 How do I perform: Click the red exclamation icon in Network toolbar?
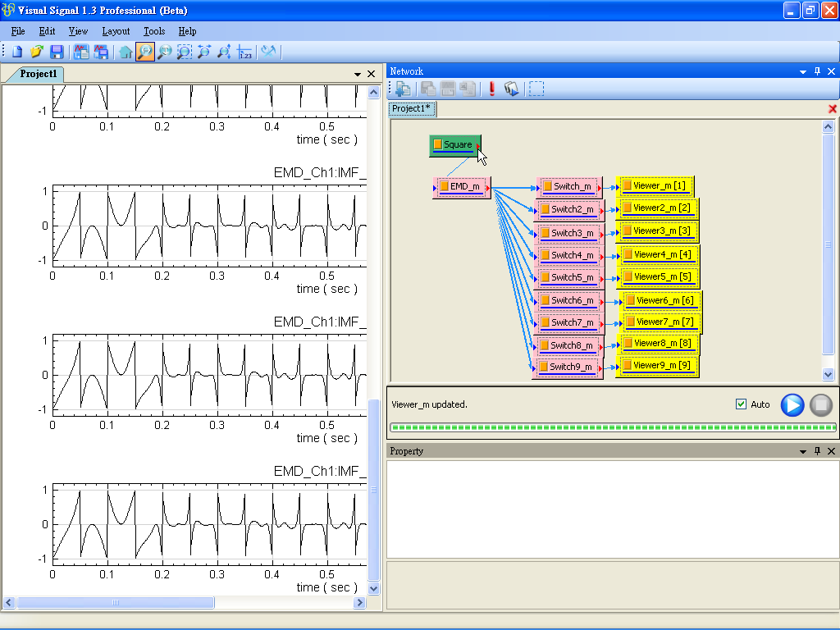492,89
